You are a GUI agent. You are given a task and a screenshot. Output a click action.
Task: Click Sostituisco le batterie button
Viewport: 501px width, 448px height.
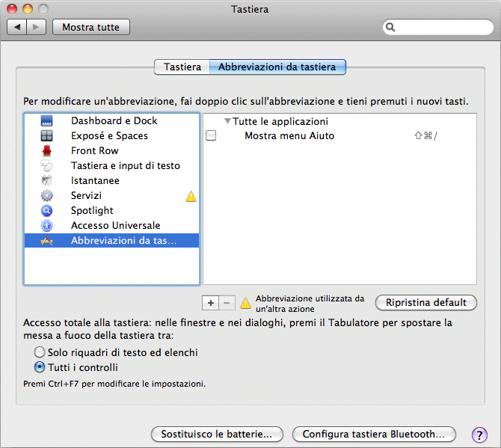click(x=217, y=434)
